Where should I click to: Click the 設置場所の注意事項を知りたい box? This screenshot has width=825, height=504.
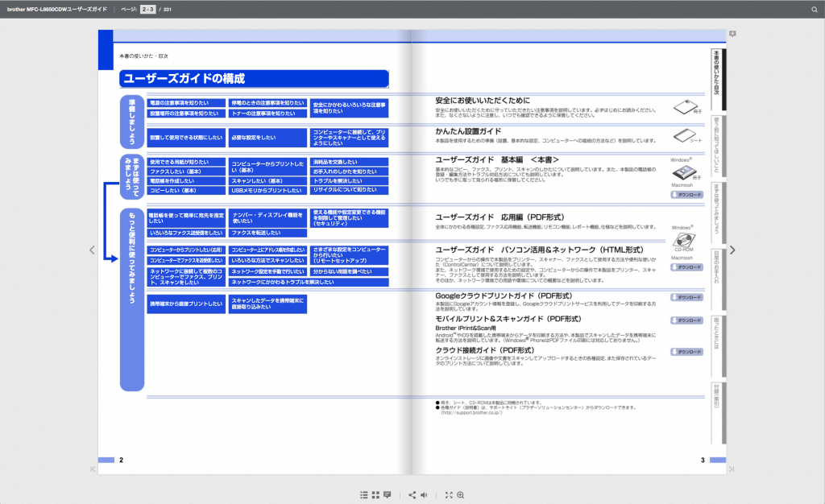(186, 114)
